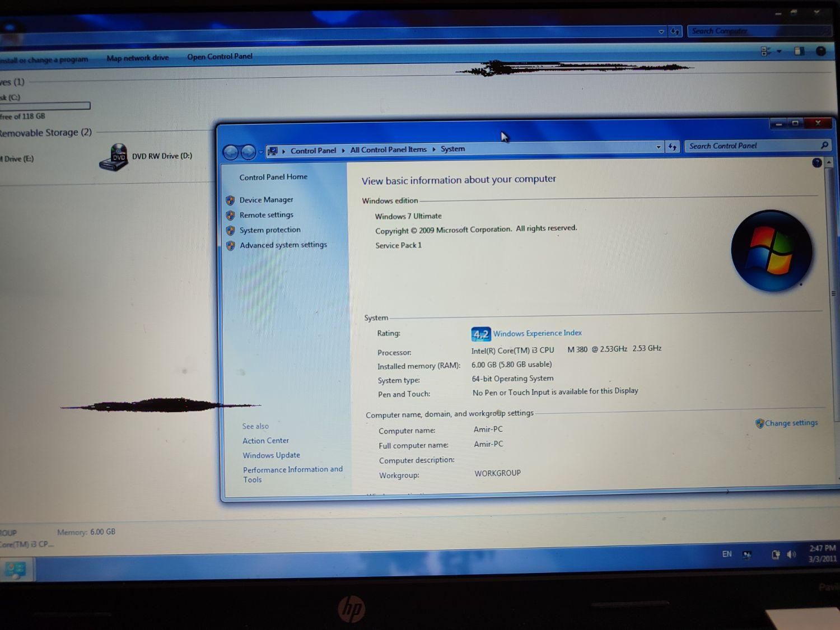Image resolution: width=840 pixels, height=630 pixels.
Task: Click the 4.2 rating badge
Action: 480,334
